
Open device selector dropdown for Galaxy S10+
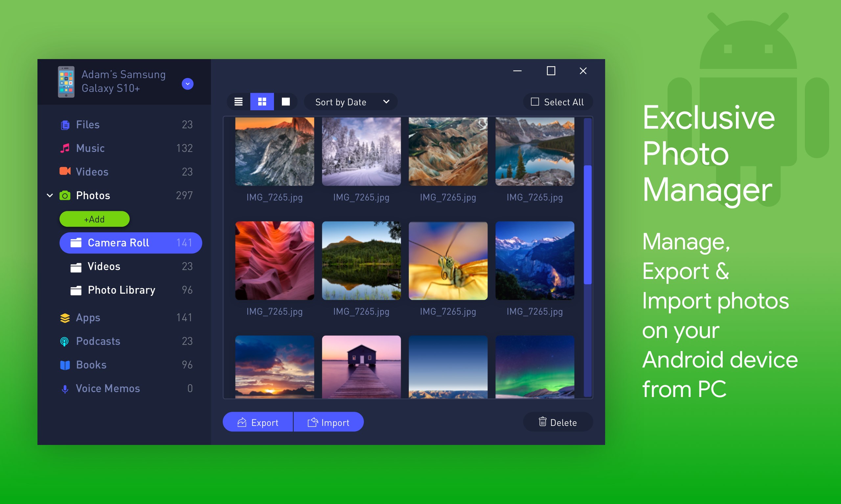click(187, 84)
